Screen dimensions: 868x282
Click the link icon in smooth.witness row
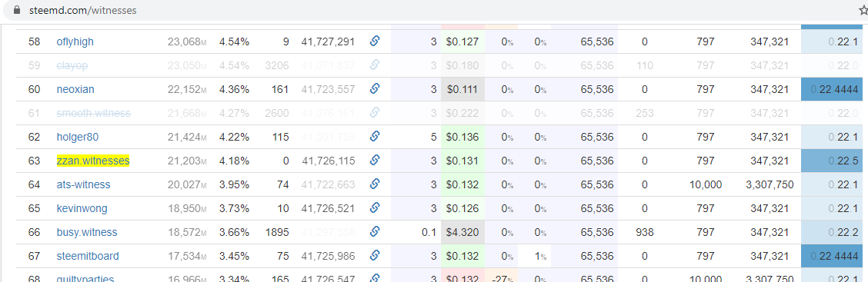[374, 112]
